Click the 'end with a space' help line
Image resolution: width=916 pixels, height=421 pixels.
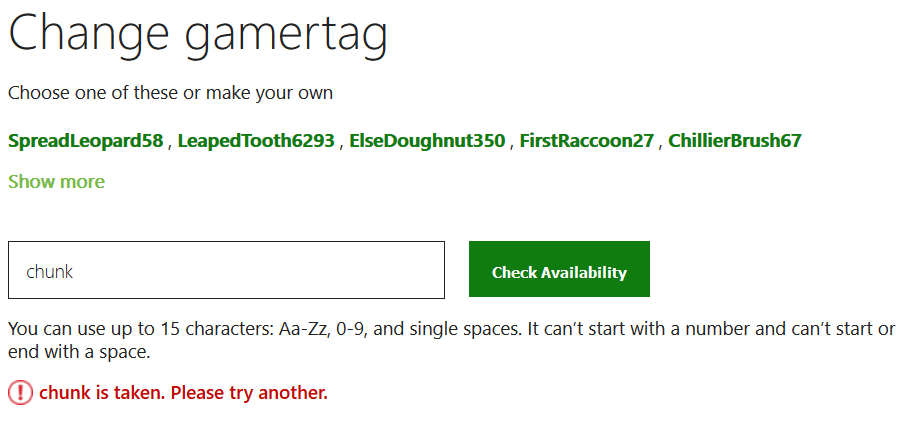point(78,353)
